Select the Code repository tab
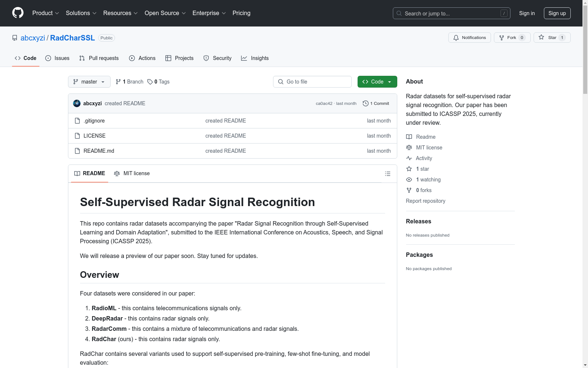 click(26, 58)
